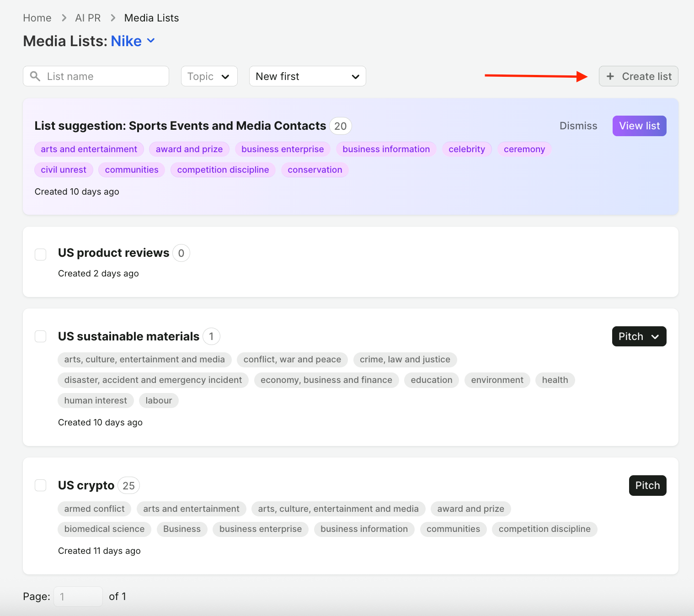This screenshot has height=616, width=694.
Task: Click purple 'arts and entertainment' suggestion tag
Action: tap(89, 149)
